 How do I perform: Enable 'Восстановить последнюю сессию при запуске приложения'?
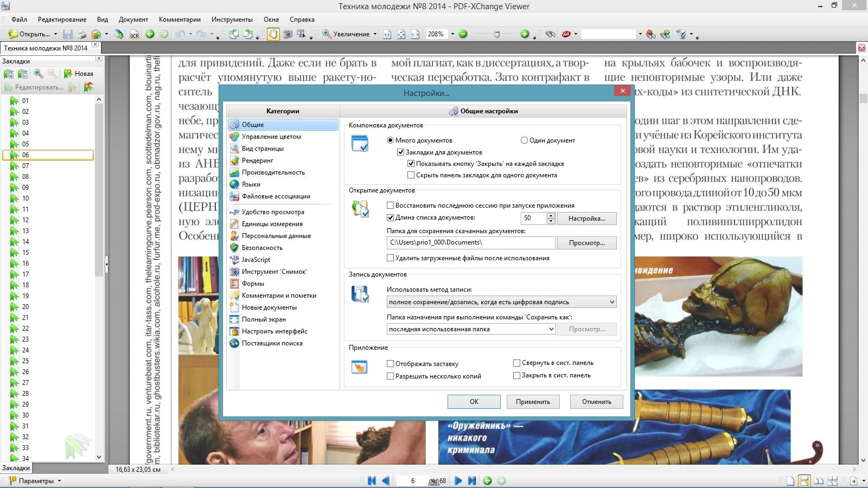pos(390,206)
